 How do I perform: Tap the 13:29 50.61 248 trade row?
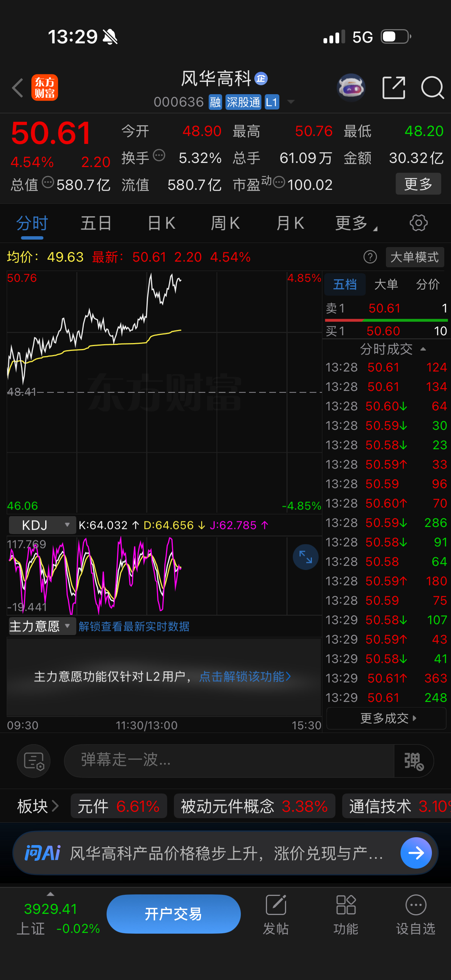coord(386,697)
